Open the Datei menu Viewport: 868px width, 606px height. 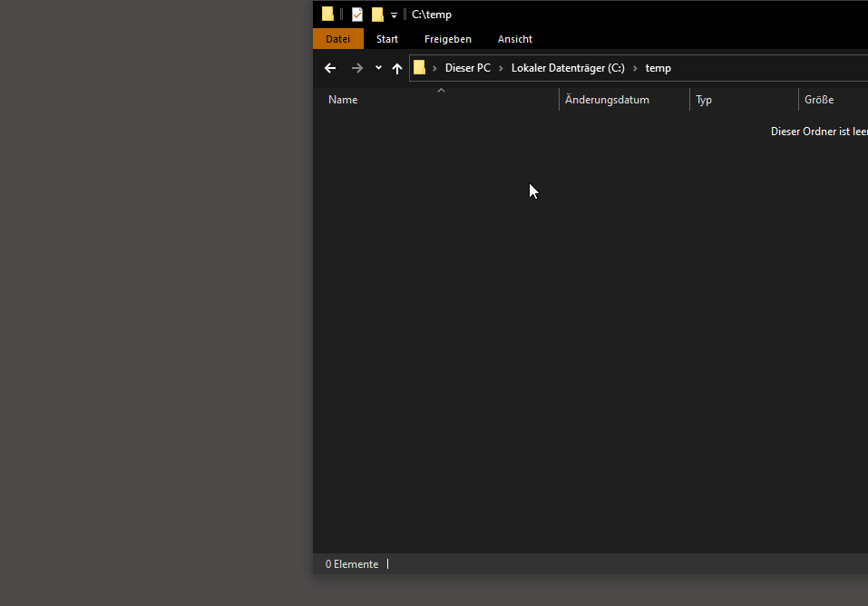[x=337, y=39]
